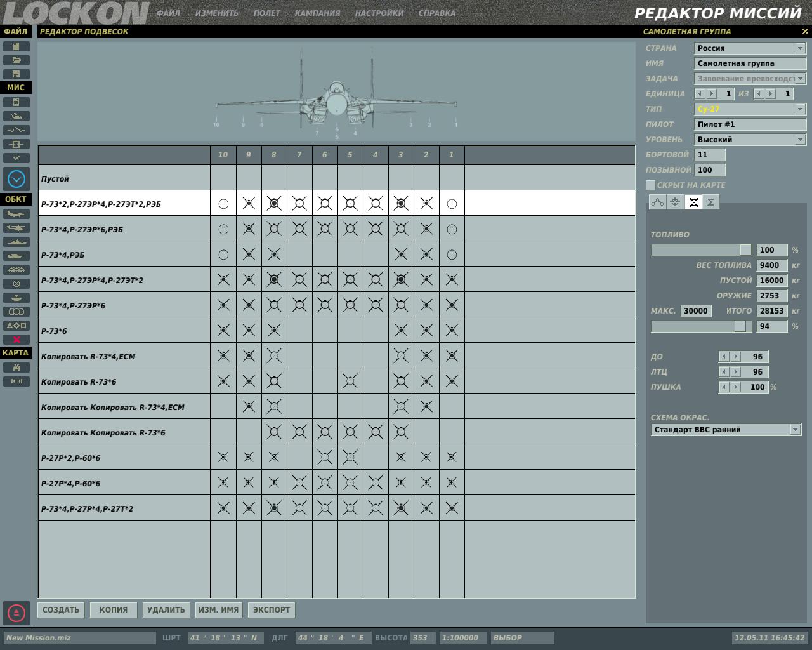The height and width of the screenshot is (650, 812).
Task: Increase the ИЗ total units count
Action: coord(771,94)
